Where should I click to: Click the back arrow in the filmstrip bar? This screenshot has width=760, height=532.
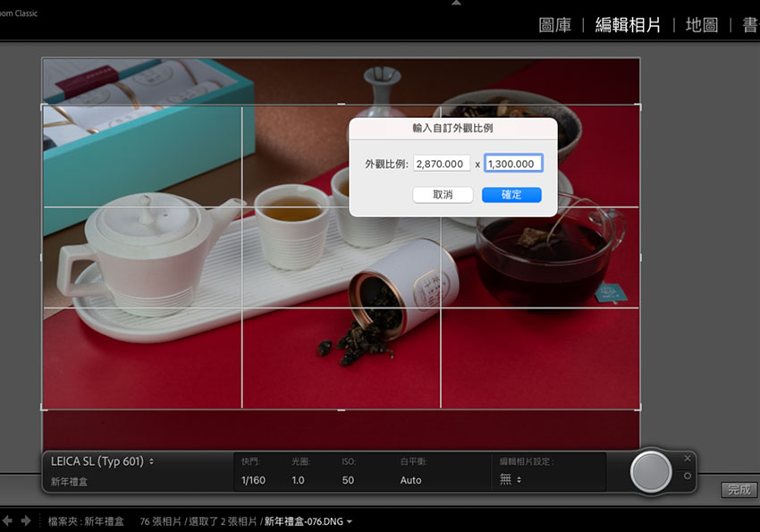coord(9,520)
